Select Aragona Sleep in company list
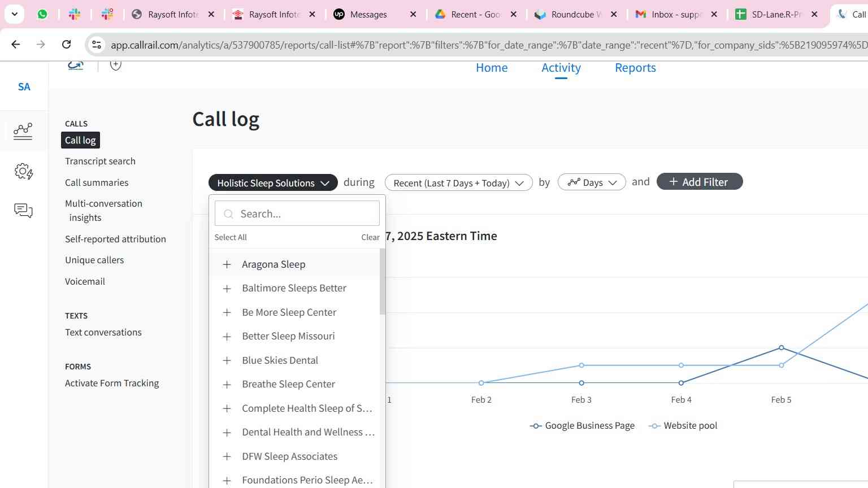The image size is (868, 488). [x=274, y=264]
